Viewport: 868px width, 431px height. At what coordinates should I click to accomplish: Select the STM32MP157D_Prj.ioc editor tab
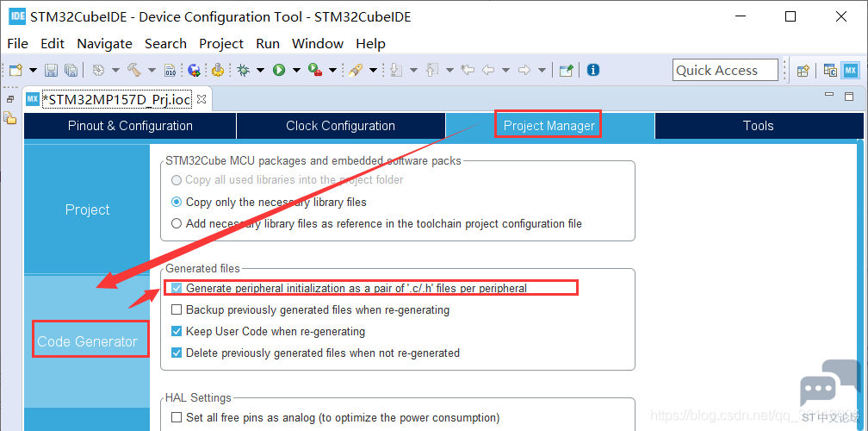tap(116, 100)
